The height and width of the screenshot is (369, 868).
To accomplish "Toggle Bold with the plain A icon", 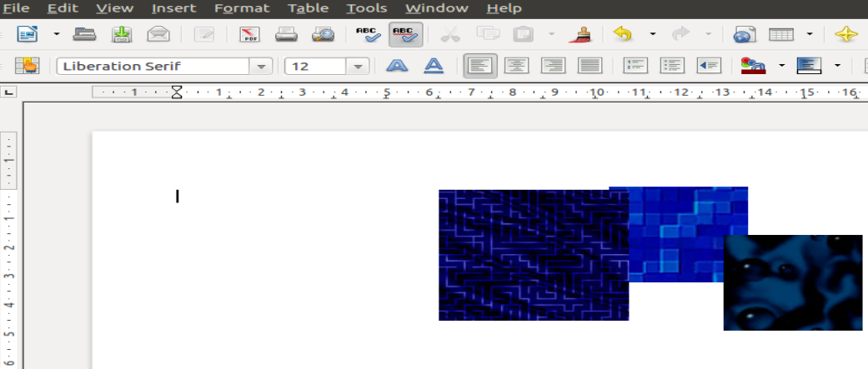I will 397,67.
